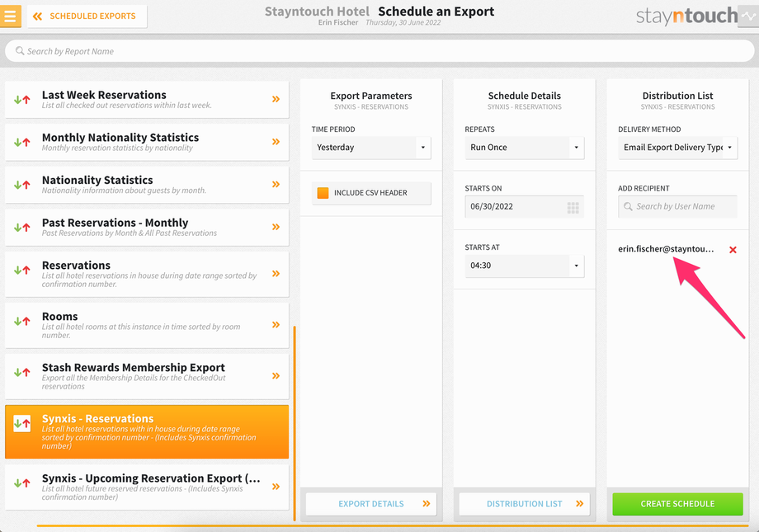Select the highlighted Synxis - Reservations export

pos(147,432)
